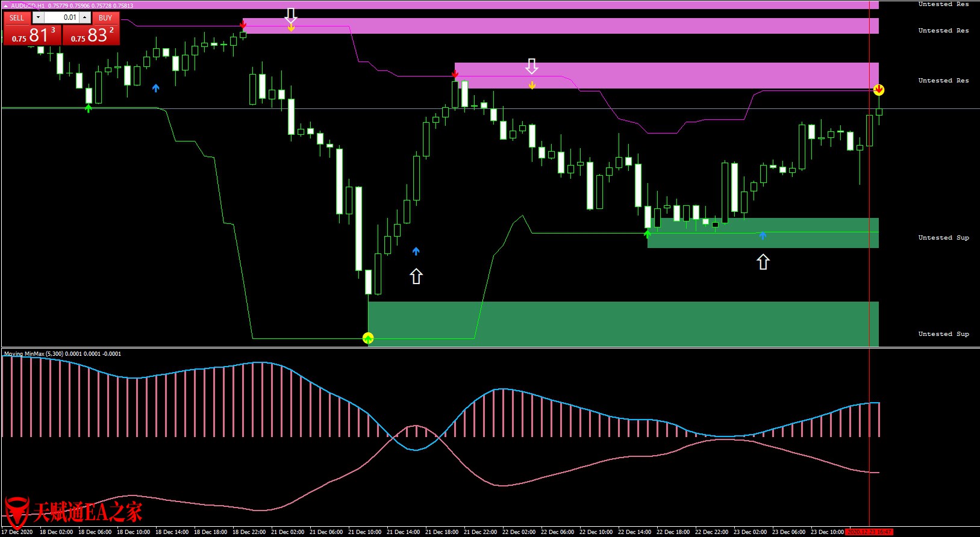980x537 pixels.
Task: Click the red down arrow at left edge of middle pink zone
Action: [455, 75]
